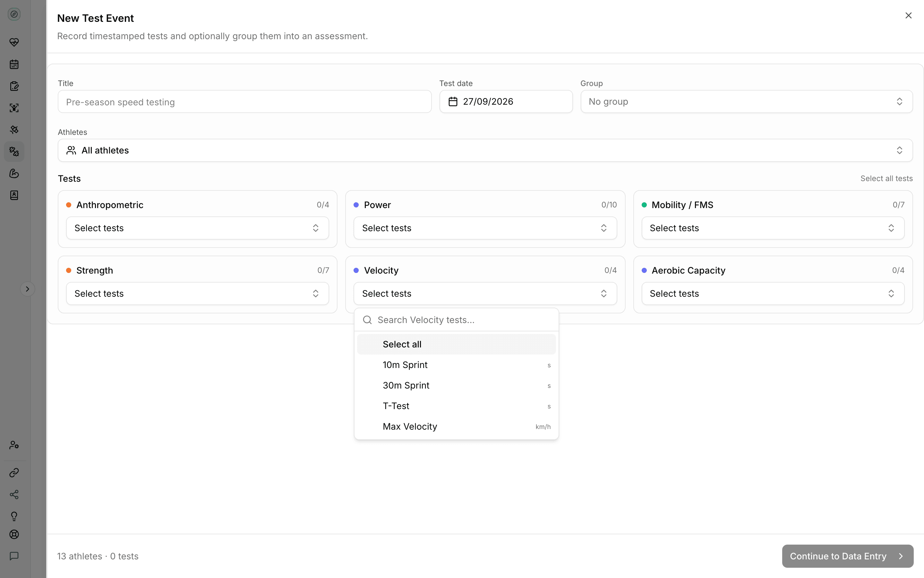Click Select all tests link
This screenshot has height=578, width=924.
click(886, 179)
